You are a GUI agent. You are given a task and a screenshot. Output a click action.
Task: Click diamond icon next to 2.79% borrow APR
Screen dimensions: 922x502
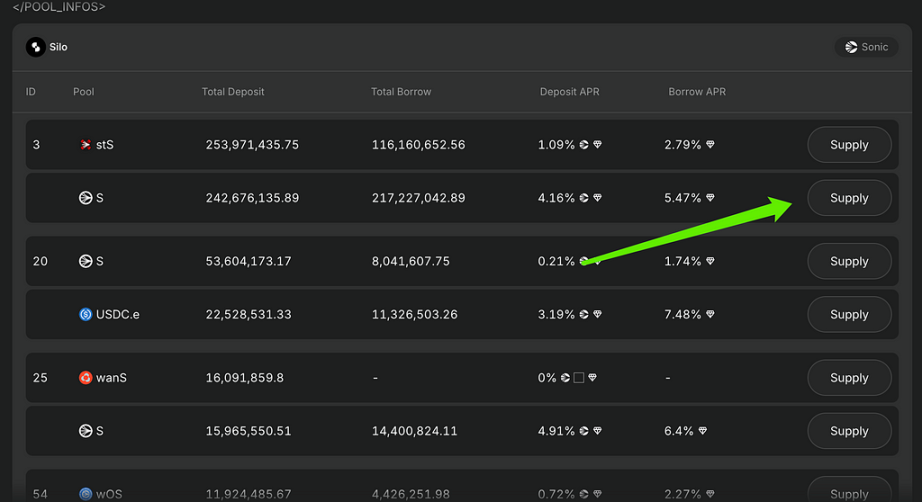pyautogui.click(x=710, y=145)
